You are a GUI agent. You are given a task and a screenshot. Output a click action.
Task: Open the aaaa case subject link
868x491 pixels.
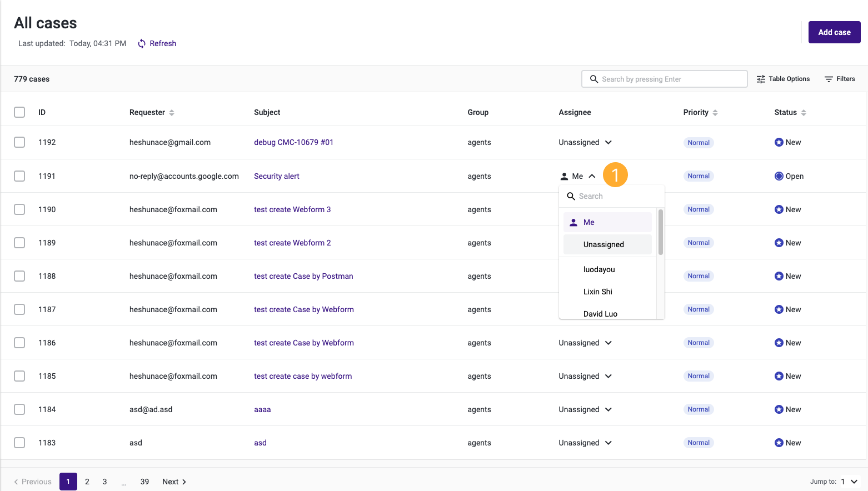click(262, 409)
